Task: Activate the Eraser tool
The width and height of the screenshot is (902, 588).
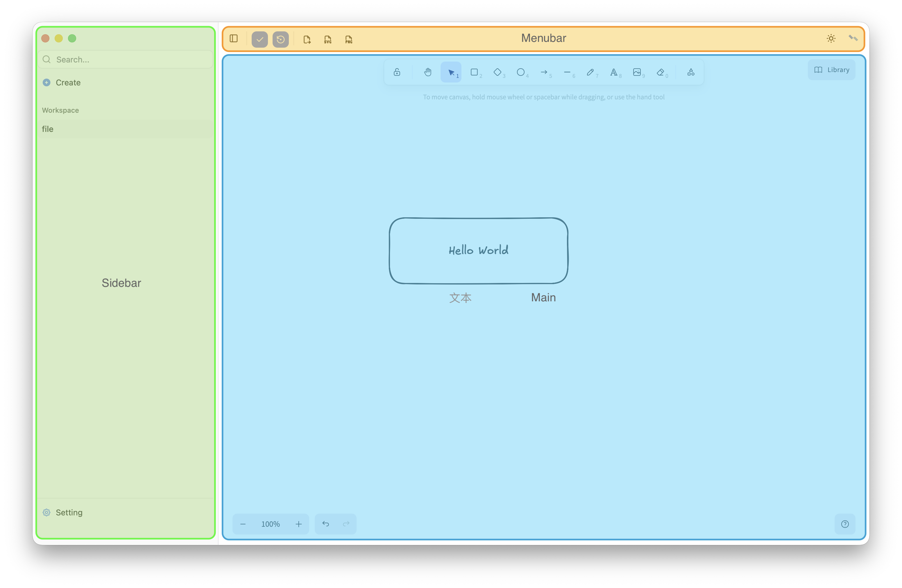Action: pos(661,72)
